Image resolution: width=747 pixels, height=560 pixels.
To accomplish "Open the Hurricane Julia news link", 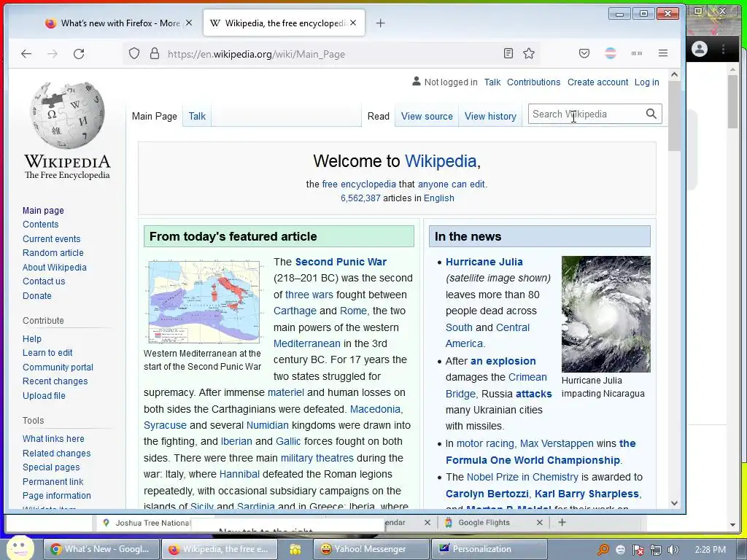I will pyautogui.click(x=484, y=262).
